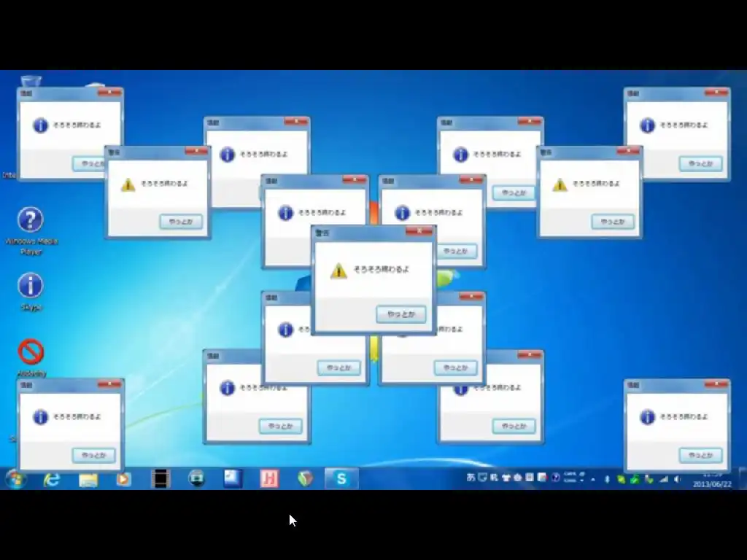Image resolution: width=747 pixels, height=560 pixels.
Task: Click the warning triangle in the left-side warning dialog
Action: (128, 184)
